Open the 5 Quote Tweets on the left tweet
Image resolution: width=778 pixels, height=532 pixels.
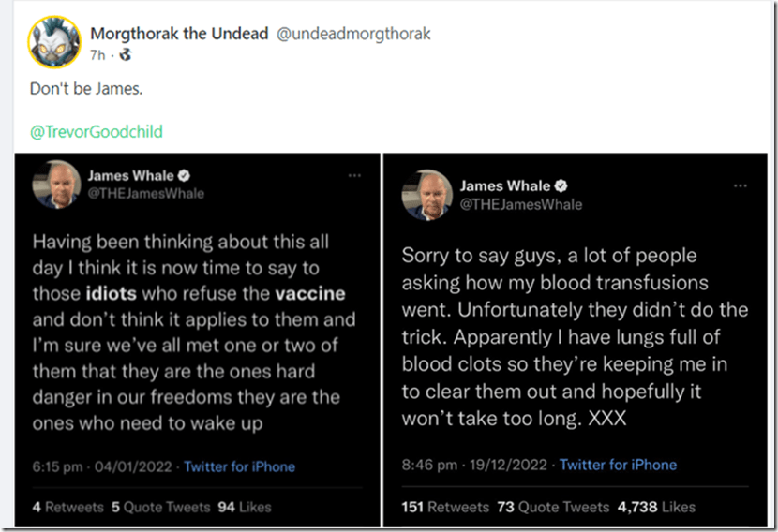click(160, 507)
